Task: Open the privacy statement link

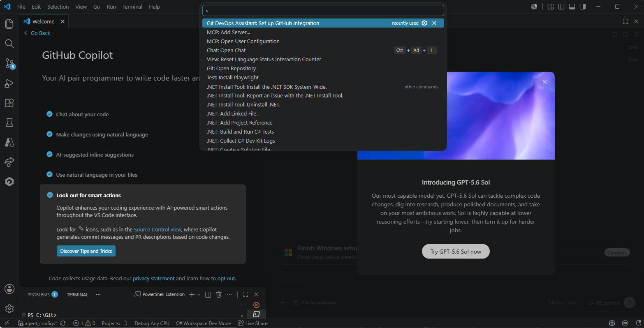Action: click(153, 279)
